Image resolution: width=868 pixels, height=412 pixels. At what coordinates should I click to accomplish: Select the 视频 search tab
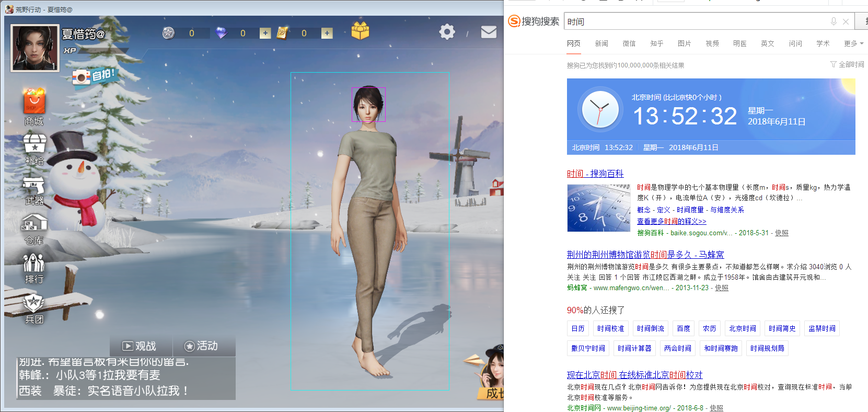(x=712, y=43)
